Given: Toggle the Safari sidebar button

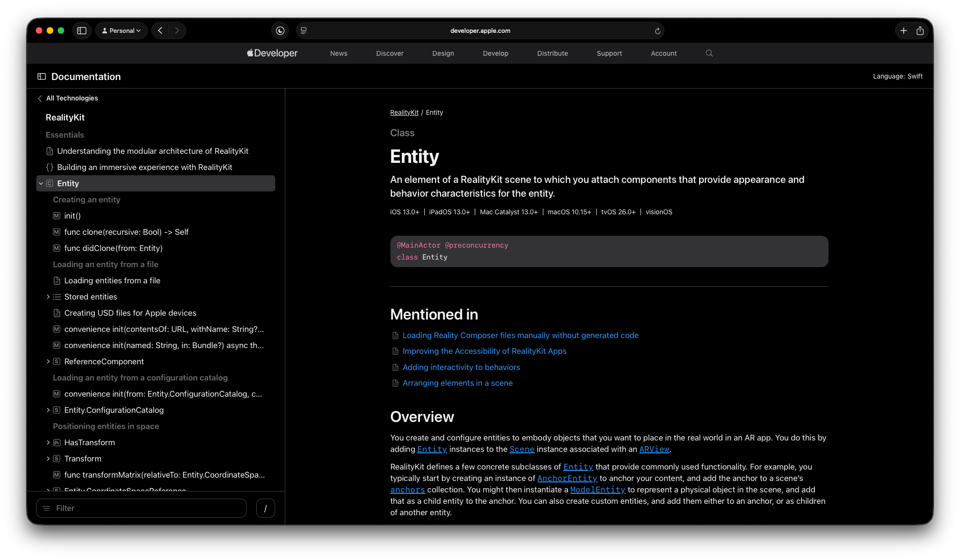Looking at the screenshot, I should pos(82,30).
